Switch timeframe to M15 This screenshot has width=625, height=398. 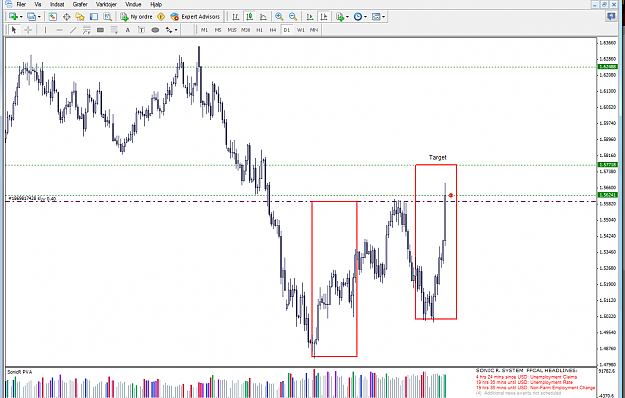232,30
